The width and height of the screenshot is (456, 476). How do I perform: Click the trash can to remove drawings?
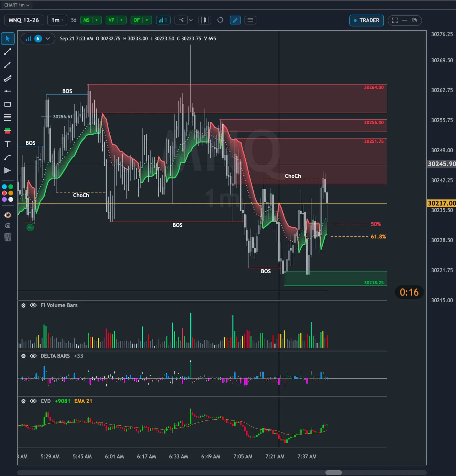(x=8, y=237)
